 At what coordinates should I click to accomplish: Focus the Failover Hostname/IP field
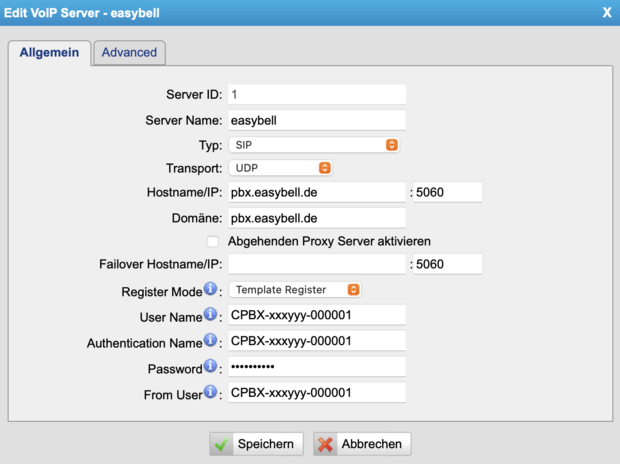click(316, 265)
